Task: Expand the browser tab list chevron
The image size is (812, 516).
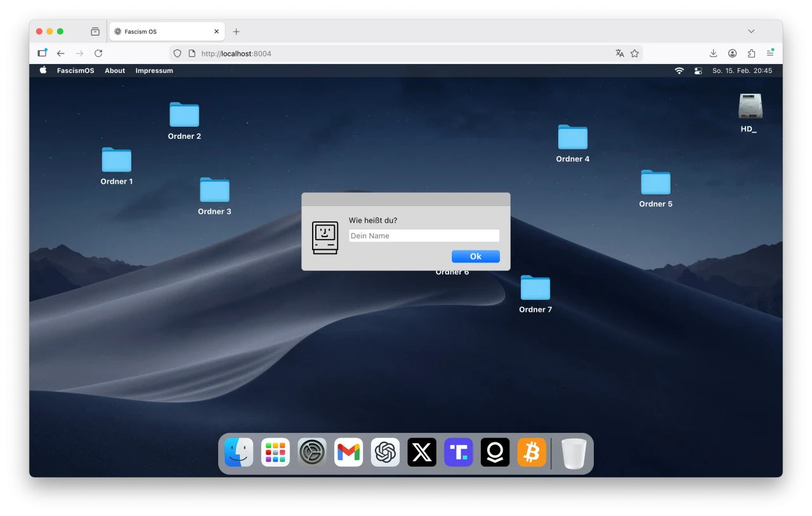Action: (x=751, y=31)
